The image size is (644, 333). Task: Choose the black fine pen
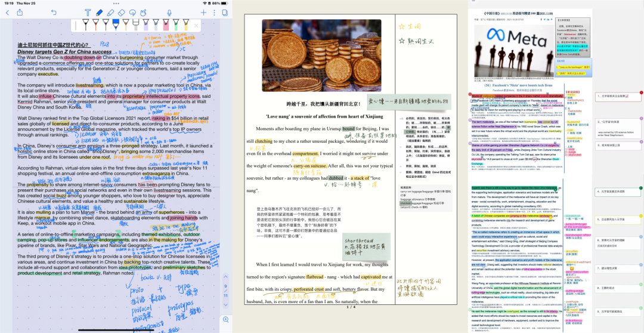[x=85, y=25]
